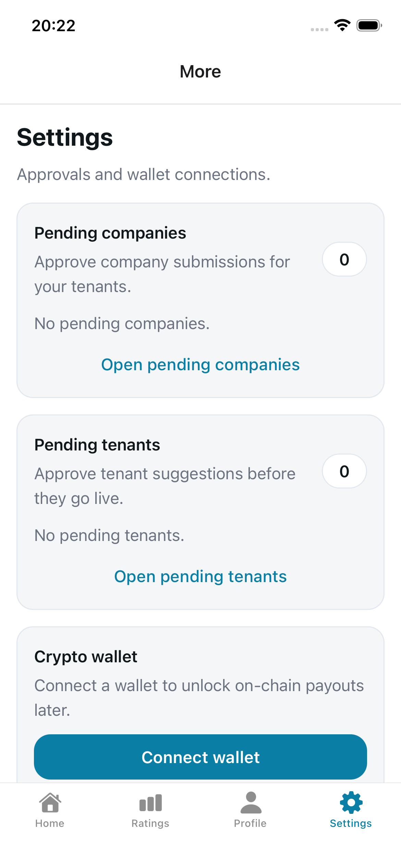Tap the Settings gear icon

(x=351, y=803)
